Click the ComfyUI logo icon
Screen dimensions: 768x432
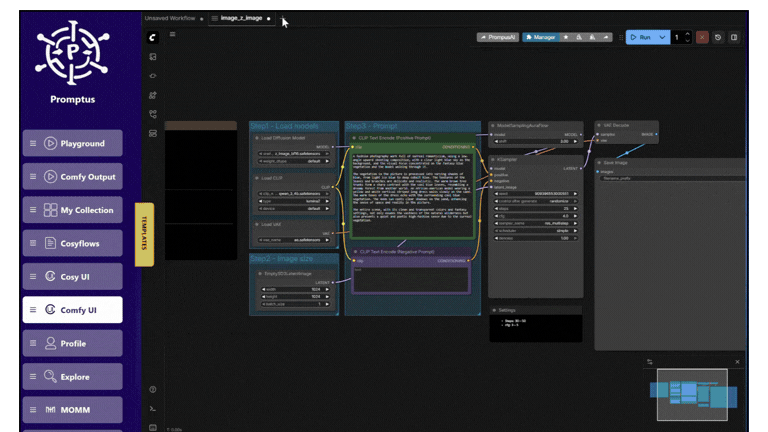[153, 37]
